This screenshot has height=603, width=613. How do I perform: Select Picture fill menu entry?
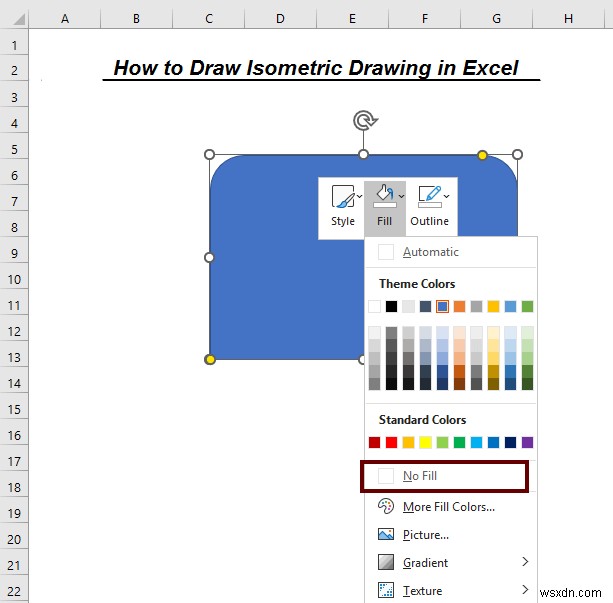(x=451, y=535)
